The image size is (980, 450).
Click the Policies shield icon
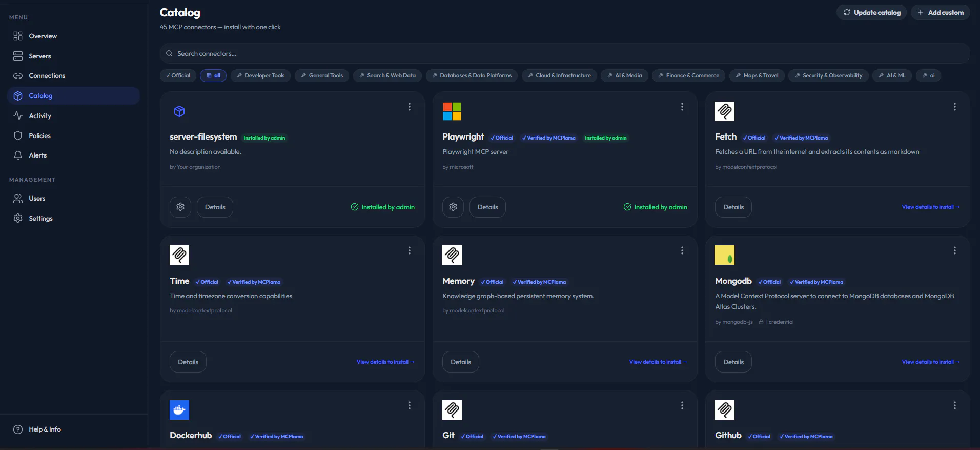pyautogui.click(x=18, y=135)
